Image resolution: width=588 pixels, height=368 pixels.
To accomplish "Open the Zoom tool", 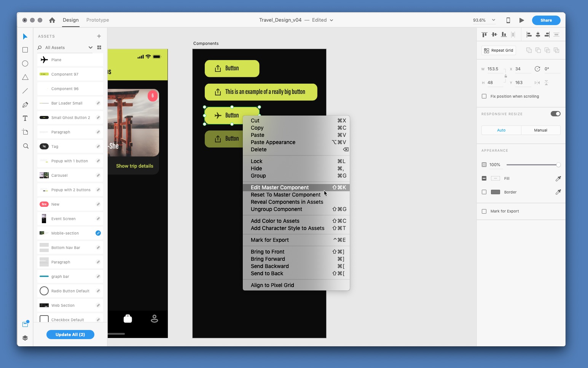I will pyautogui.click(x=25, y=146).
